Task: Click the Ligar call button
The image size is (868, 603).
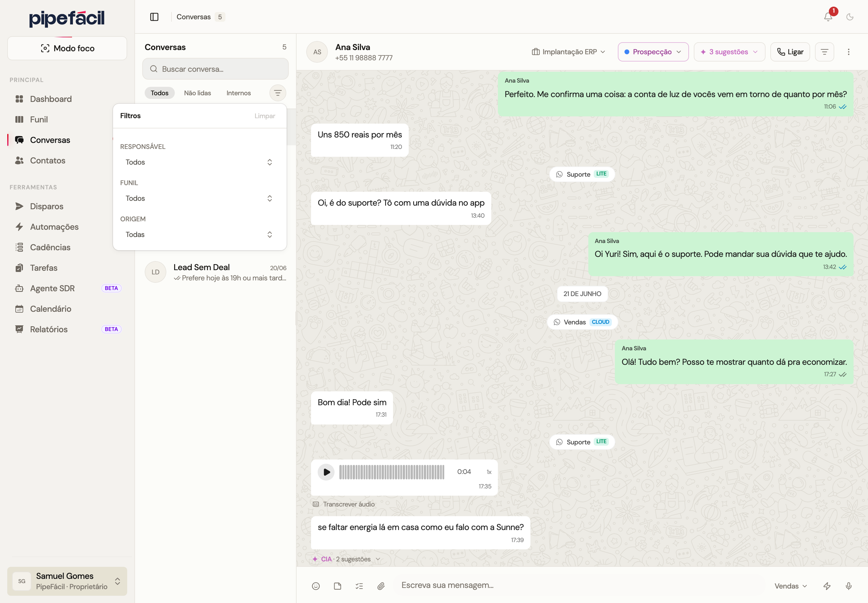Action: click(x=790, y=52)
